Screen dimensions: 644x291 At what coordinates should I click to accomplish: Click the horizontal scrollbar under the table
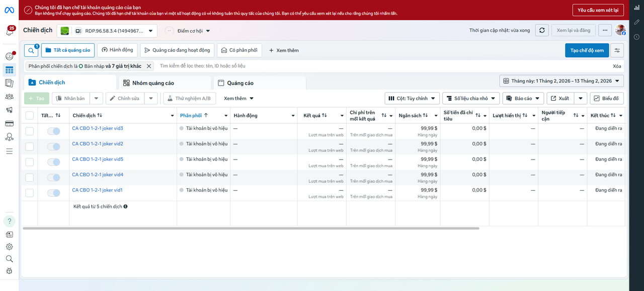pos(251,229)
